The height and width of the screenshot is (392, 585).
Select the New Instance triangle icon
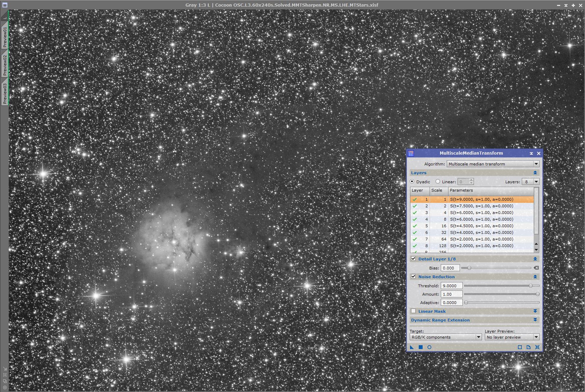pyautogui.click(x=412, y=347)
